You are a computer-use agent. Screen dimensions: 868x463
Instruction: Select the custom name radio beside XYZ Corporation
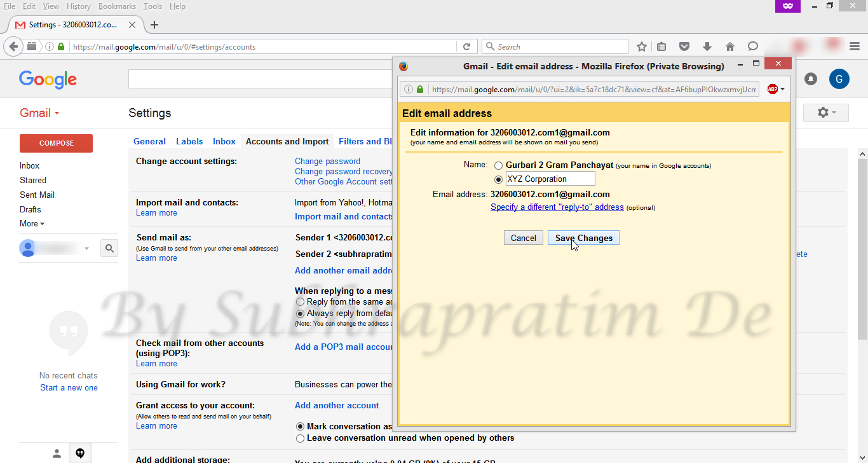[499, 179]
